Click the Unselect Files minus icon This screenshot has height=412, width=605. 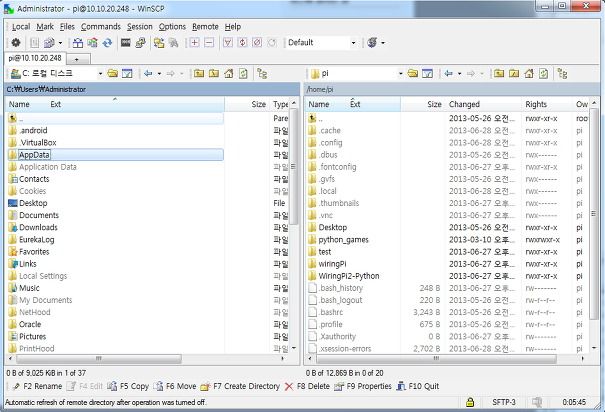tap(209, 42)
